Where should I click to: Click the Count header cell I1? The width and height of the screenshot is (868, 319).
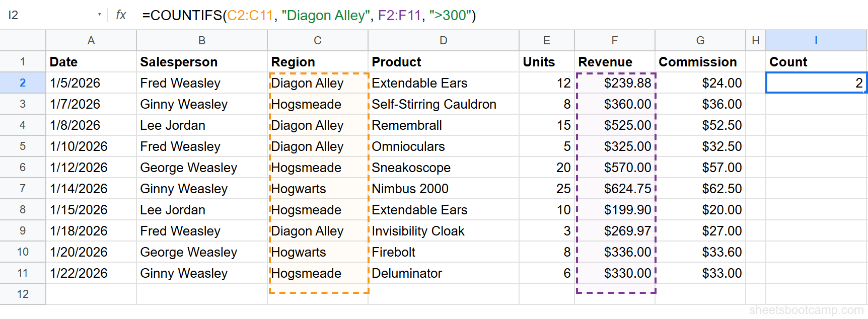click(x=815, y=61)
